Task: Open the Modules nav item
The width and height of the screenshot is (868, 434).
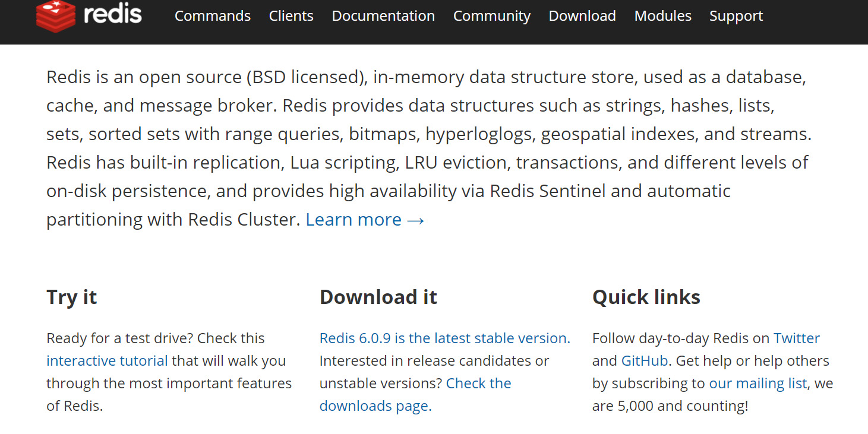Action: click(x=663, y=16)
